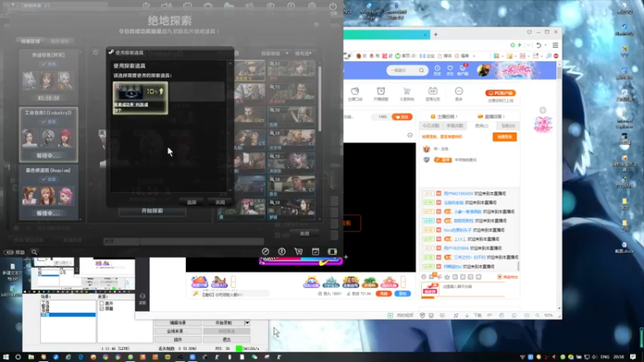Expand the bookmark bar overflow chevron after 福寿
This screenshot has width=644, height=362.
[474, 56]
